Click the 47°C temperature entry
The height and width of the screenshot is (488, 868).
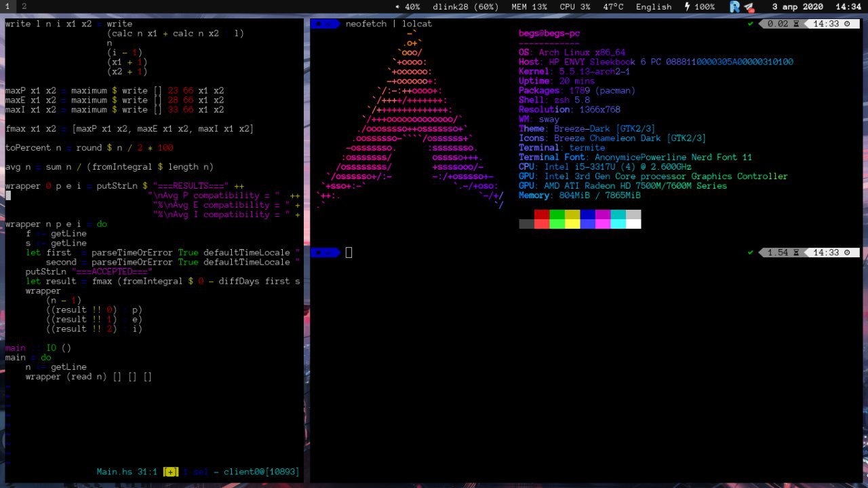click(x=613, y=7)
